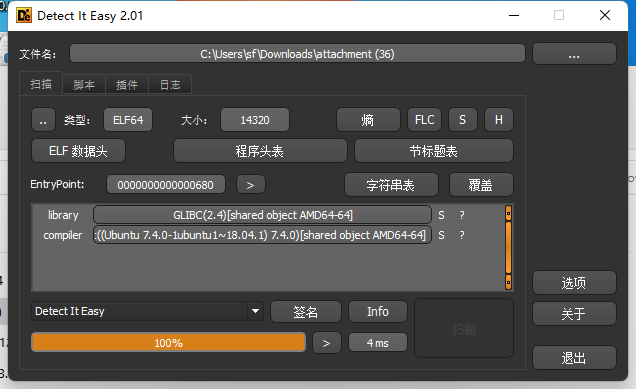636x389 pixels.
Task: Click S on the library row
Action: 441,215
